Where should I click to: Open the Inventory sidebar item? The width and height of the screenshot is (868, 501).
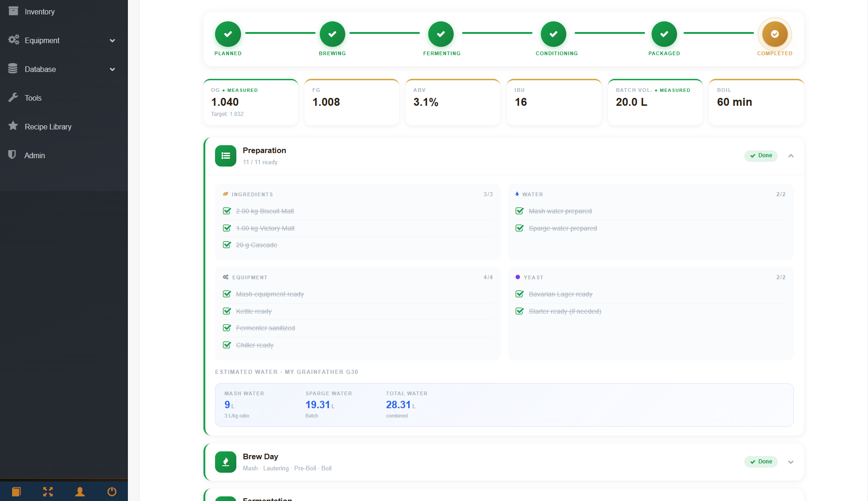[64, 12]
